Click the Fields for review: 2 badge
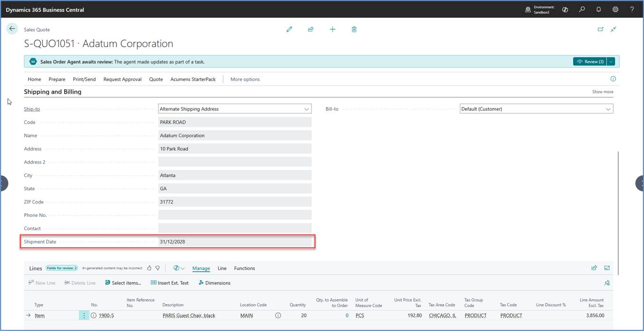 [x=62, y=268]
